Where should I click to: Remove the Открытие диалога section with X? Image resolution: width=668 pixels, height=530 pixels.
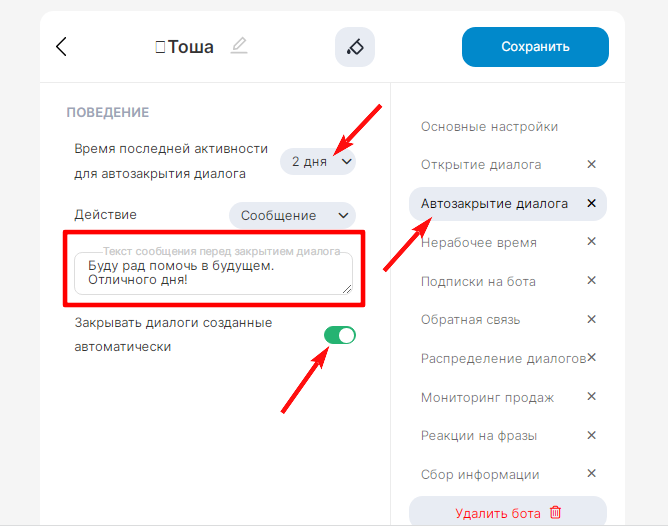pos(591,164)
